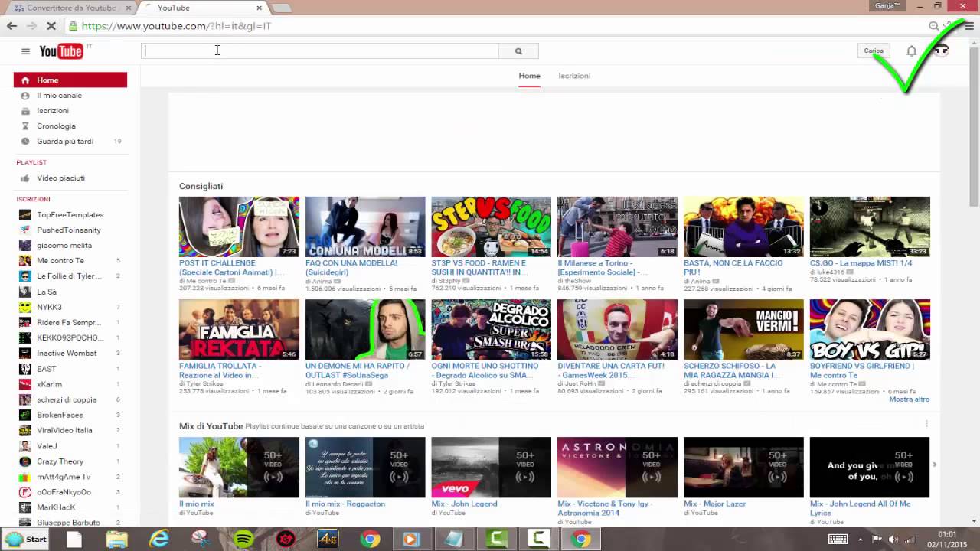This screenshot has width=980, height=551.
Task: Select the Home tab above feed
Action: [529, 76]
